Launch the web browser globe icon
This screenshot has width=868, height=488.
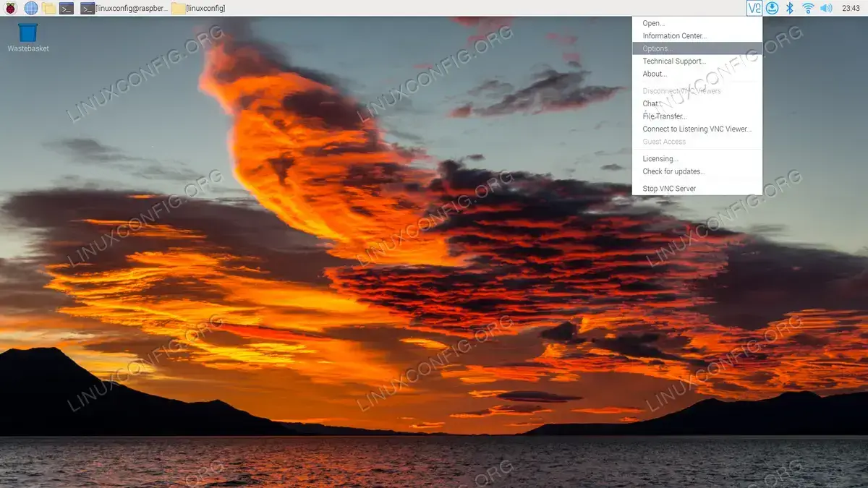click(31, 8)
